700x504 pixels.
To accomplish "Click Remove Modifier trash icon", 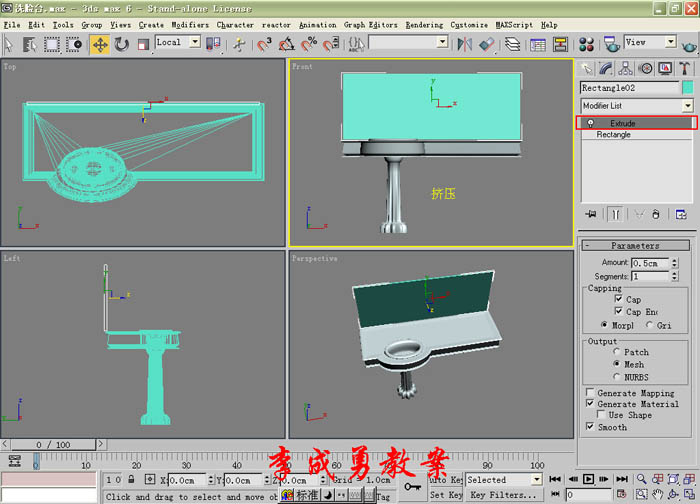I will tap(655, 214).
